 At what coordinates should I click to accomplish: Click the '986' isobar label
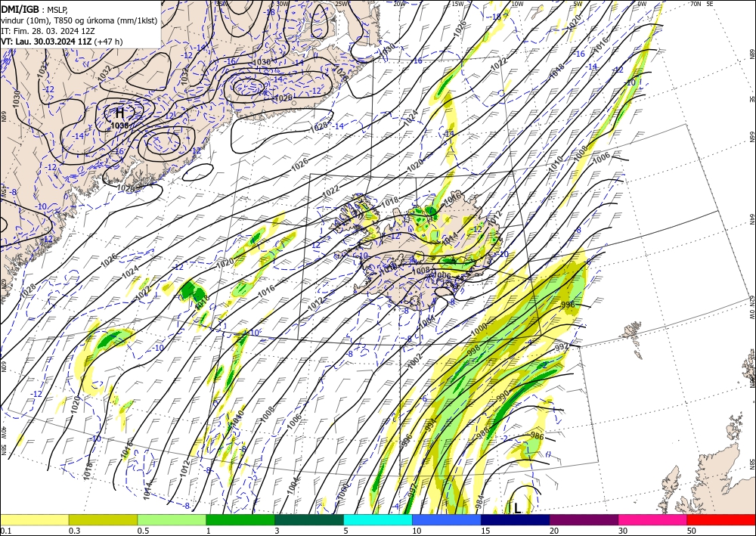[537, 436]
